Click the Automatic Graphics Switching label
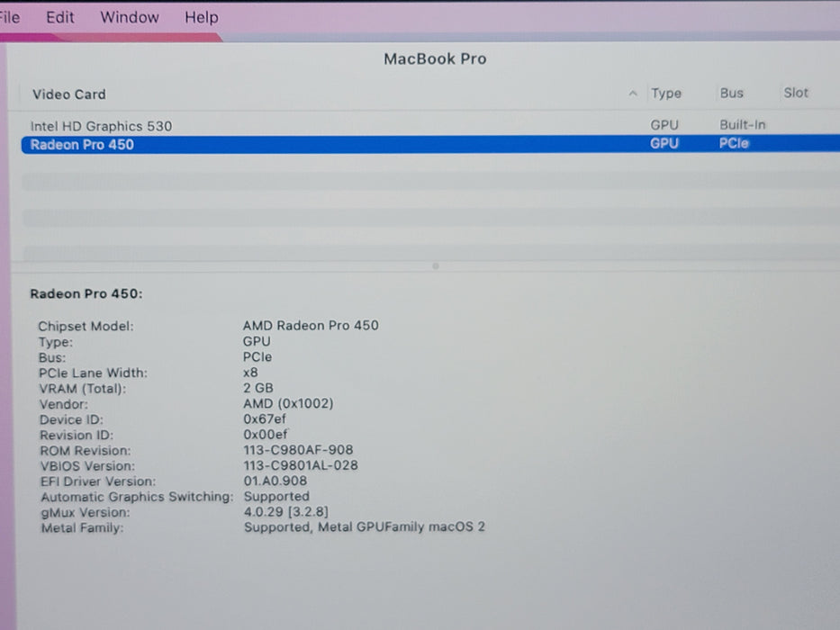 pyautogui.click(x=137, y=497)
